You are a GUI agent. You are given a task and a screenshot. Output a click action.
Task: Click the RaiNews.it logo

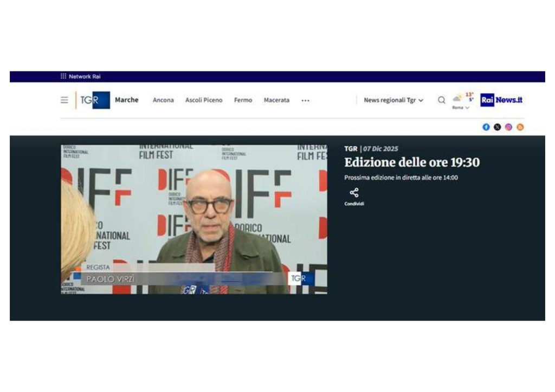click(501, 100)
